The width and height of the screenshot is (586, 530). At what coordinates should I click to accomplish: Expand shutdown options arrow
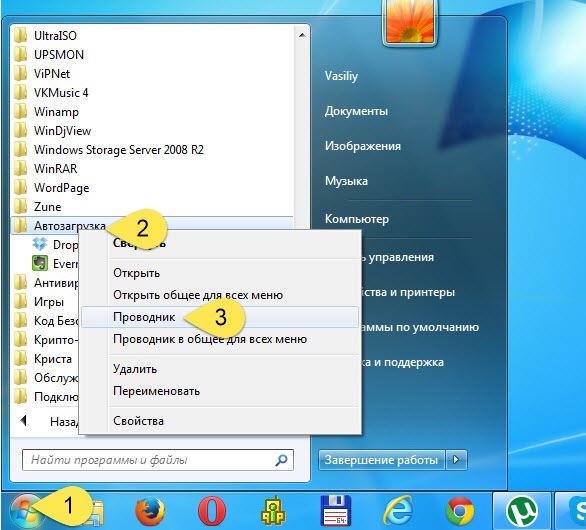coord(456,460)
